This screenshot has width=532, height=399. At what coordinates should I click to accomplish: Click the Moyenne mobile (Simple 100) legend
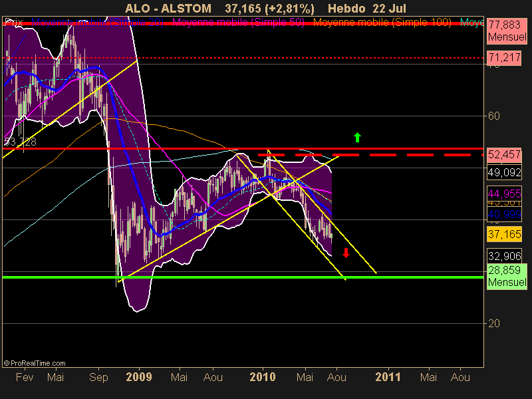[382, 23]
